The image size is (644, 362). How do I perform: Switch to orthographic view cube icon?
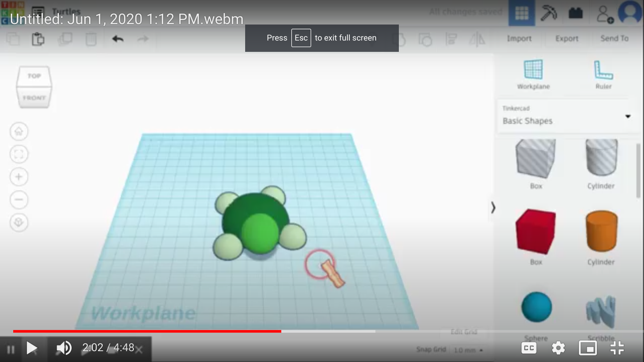click(x=19, y=222)
